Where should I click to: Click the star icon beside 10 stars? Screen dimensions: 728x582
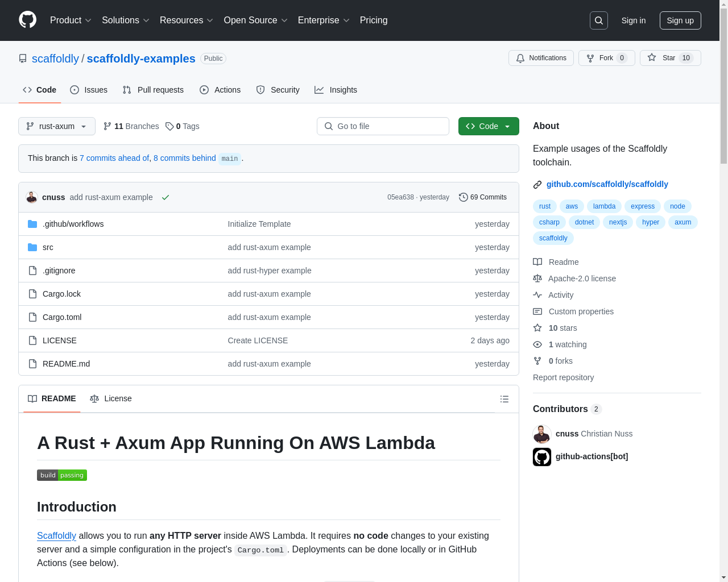click(537, 328)
